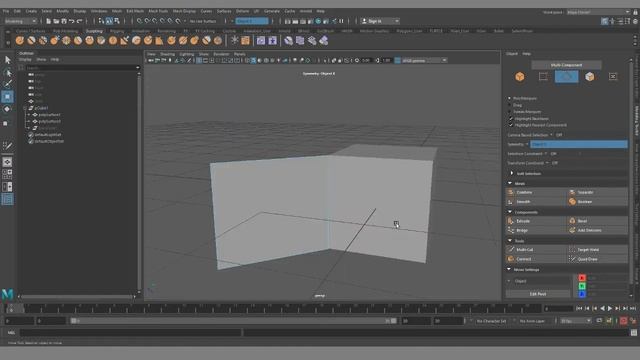Viewport: 640px width, 360px height.
Task: Click the Smooth button in Mesh section
Action: pos(536,202)
